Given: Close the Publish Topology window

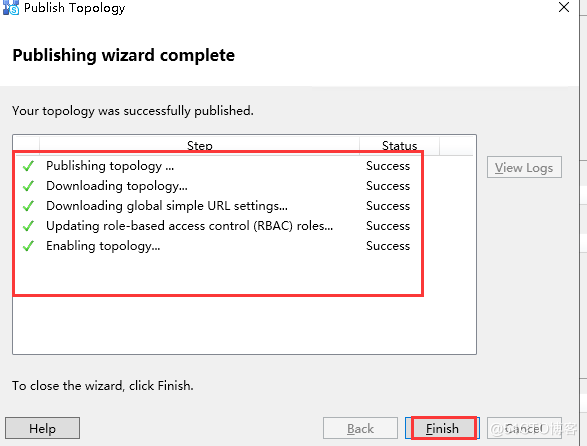Looking at the screenshot, I should point(564,7).
